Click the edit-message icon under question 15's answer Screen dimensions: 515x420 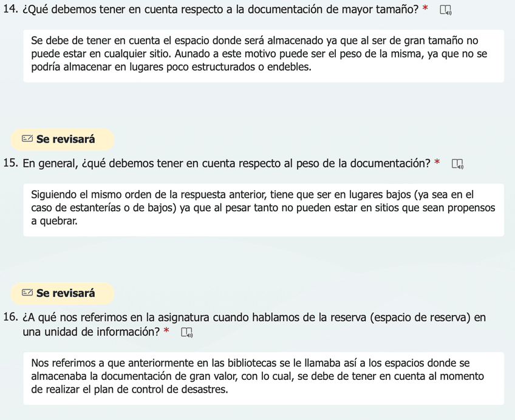(x=27, y=293)
